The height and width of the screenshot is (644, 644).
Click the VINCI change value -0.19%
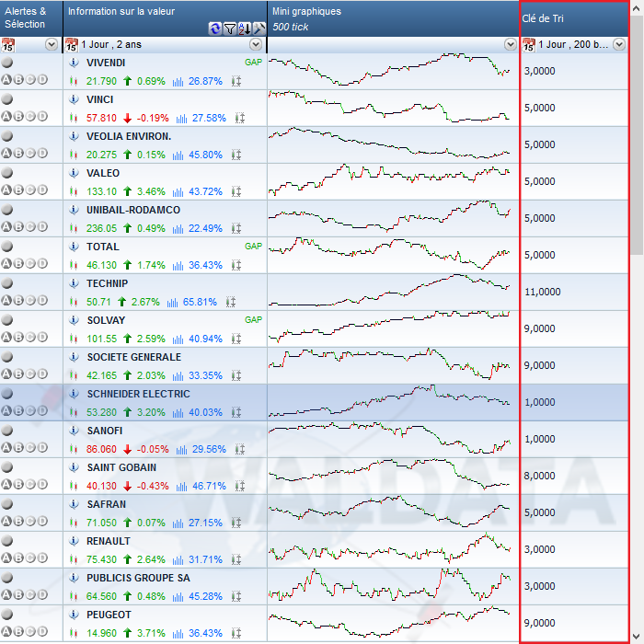point(153,119)
